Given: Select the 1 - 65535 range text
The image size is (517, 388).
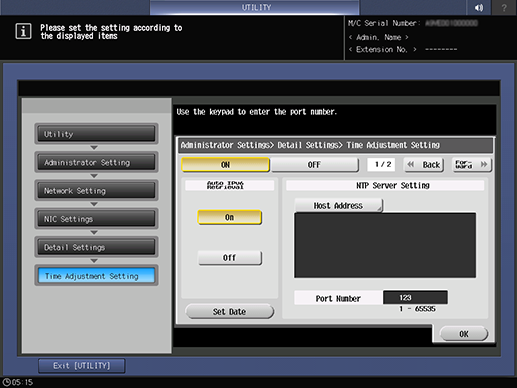Looking at the screenshot, I should pos(417,309).
